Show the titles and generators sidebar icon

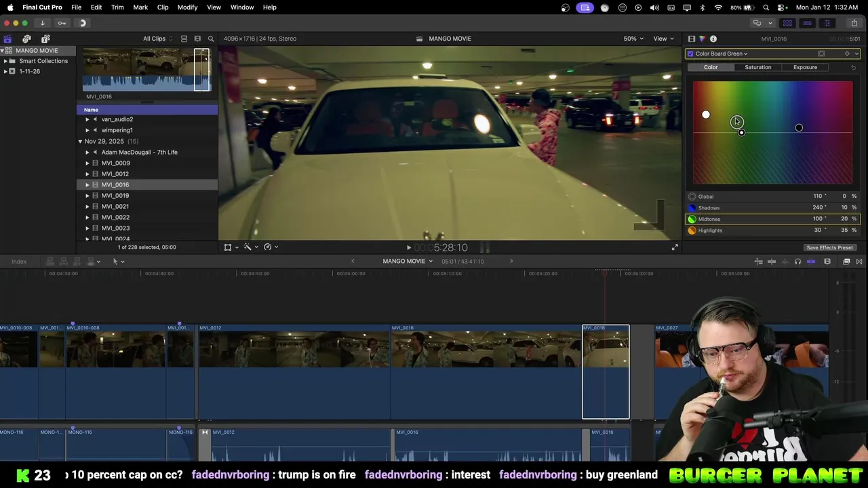pos(45,39)
